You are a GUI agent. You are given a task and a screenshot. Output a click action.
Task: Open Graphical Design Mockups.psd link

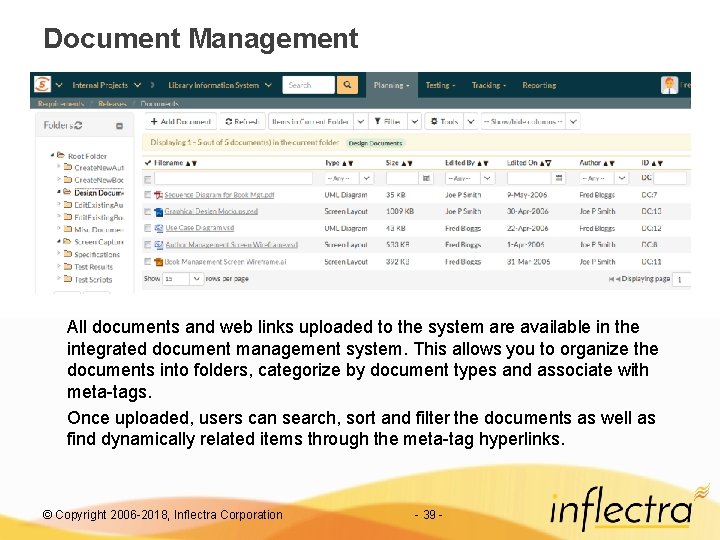(x=211, y=212)
